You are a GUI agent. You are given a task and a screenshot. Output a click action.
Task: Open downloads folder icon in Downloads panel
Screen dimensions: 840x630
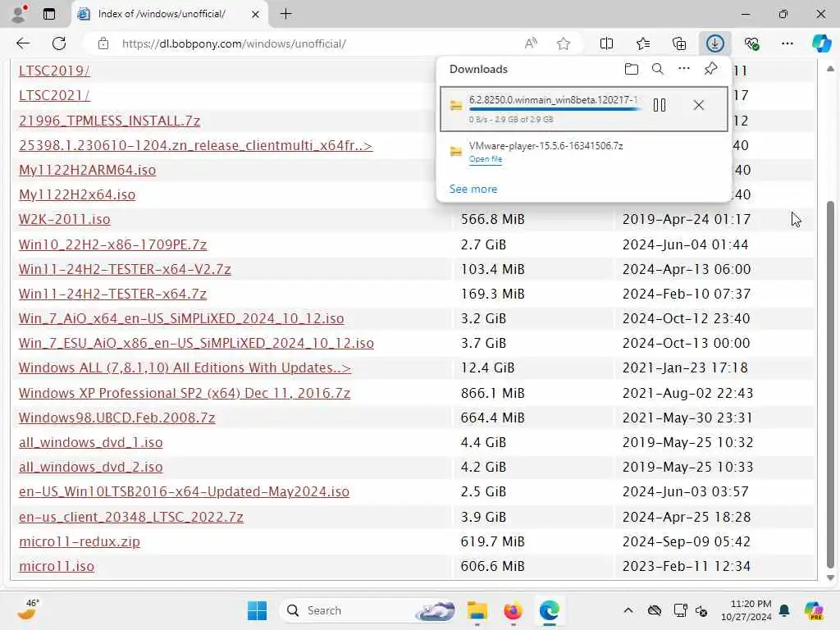[x=632, y=69]
